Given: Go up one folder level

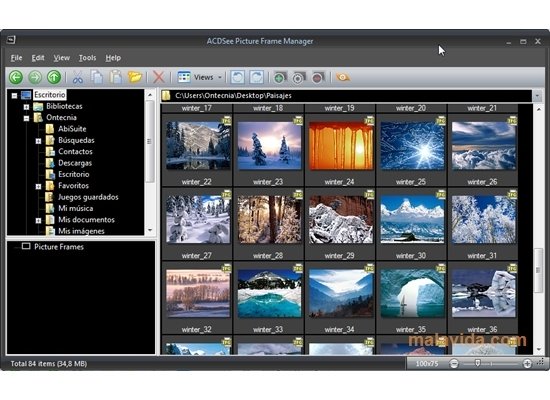Looking at the screenshot, I should pos(54,77).
